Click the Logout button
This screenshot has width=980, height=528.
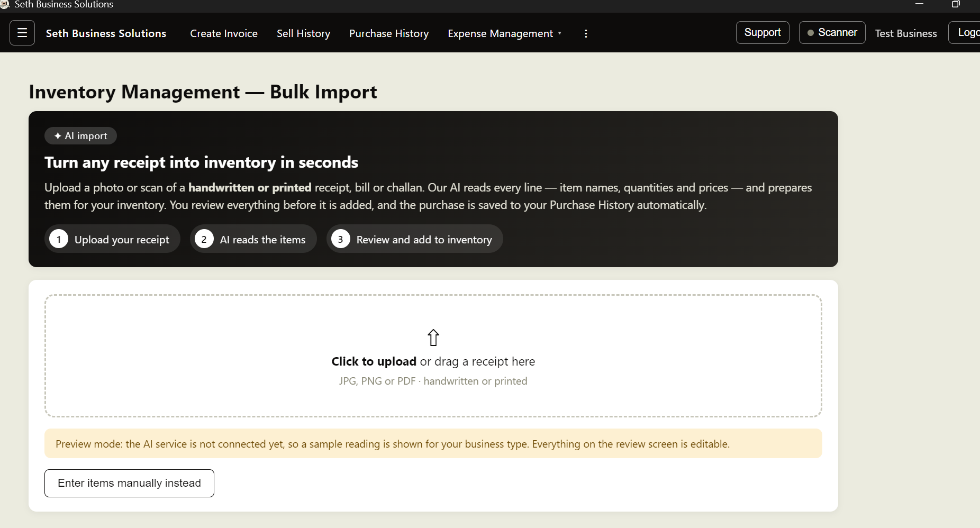[x=965, y=32]
